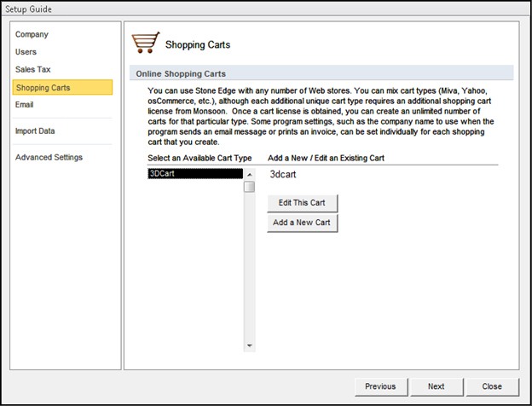
Task: Click the cart type list's scroll up arrow
Action: coord(250,174)
